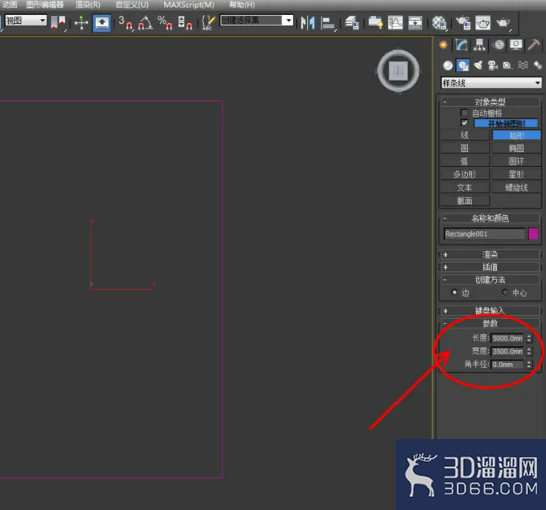The width and height of the screenshot is (546, 510).
Task: Switch to the Display panel icon
Action: pyautogui.click(x=516, y=45)
